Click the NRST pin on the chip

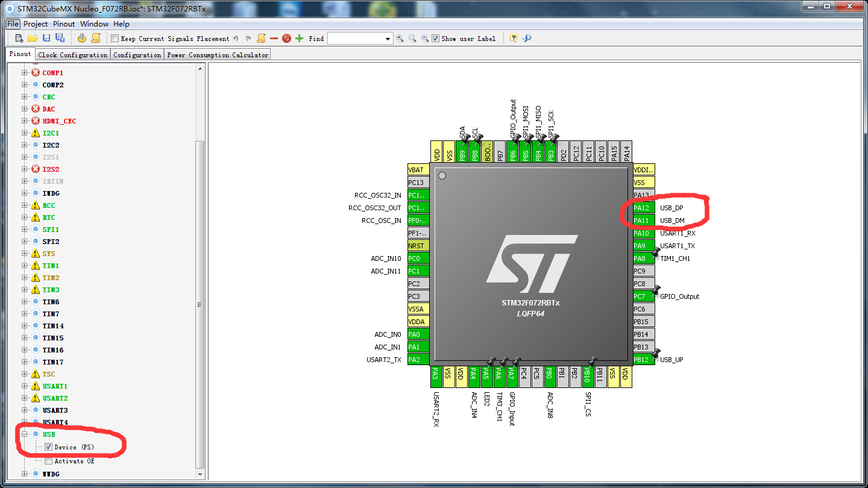point(418,246)
